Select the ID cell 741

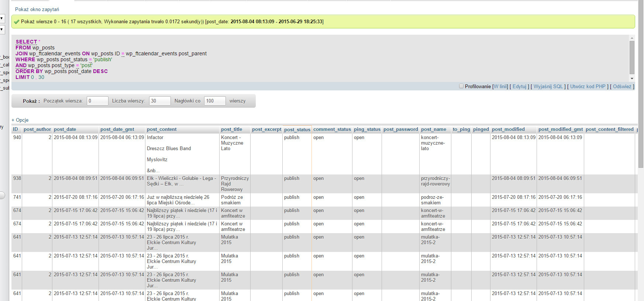[17, 197]
